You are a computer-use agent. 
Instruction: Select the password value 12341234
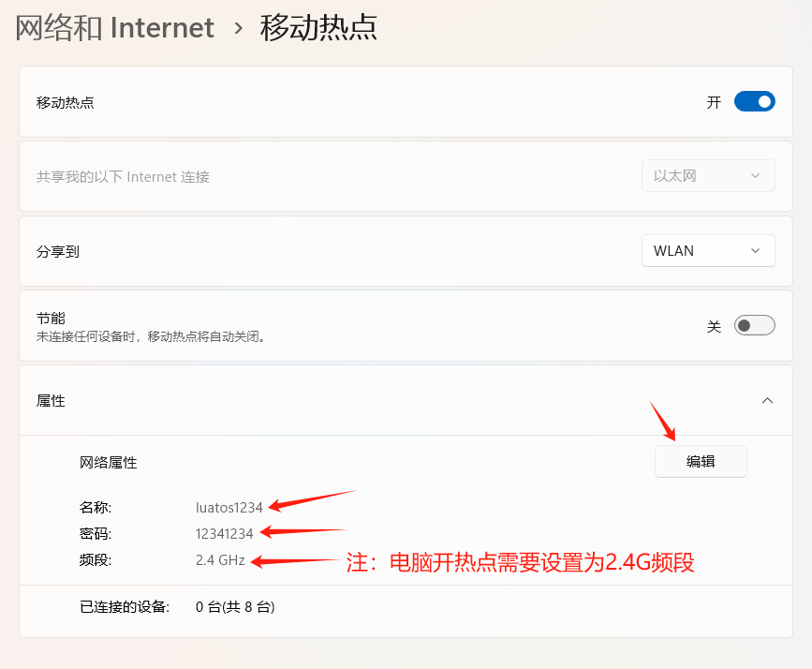pyautogui.click(x=224, y=534)
